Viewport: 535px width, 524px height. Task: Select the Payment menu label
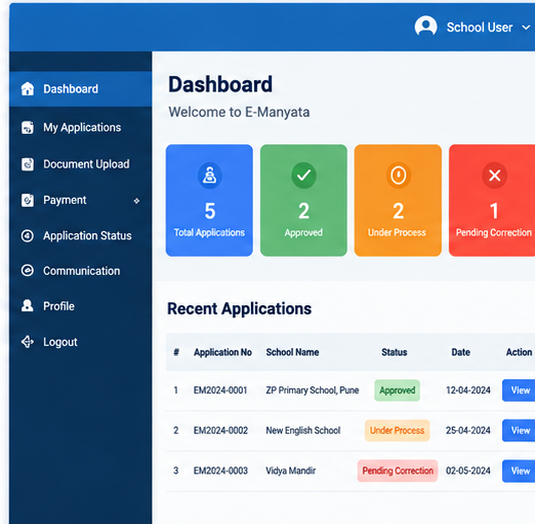pos(65,200)
